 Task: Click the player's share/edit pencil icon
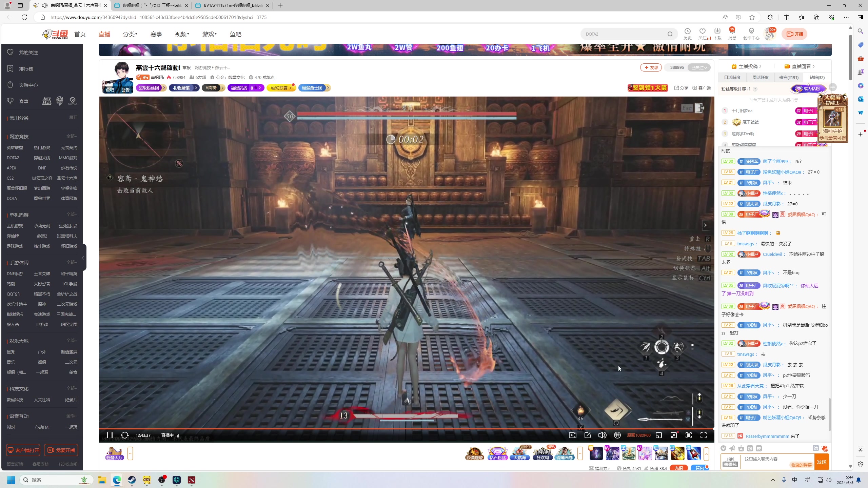[x=588, y=435]
